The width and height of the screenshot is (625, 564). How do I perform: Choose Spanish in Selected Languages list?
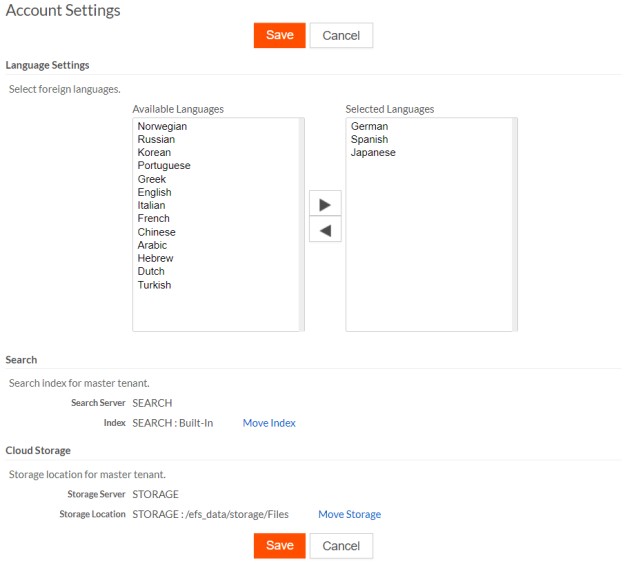click(369, 140)
